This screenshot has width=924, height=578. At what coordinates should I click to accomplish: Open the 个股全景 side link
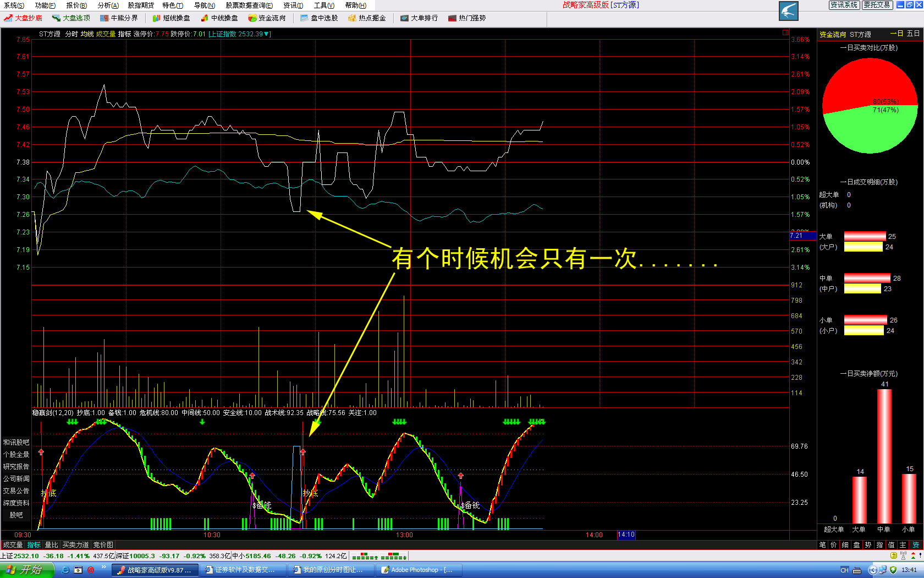tap(16, 455)
